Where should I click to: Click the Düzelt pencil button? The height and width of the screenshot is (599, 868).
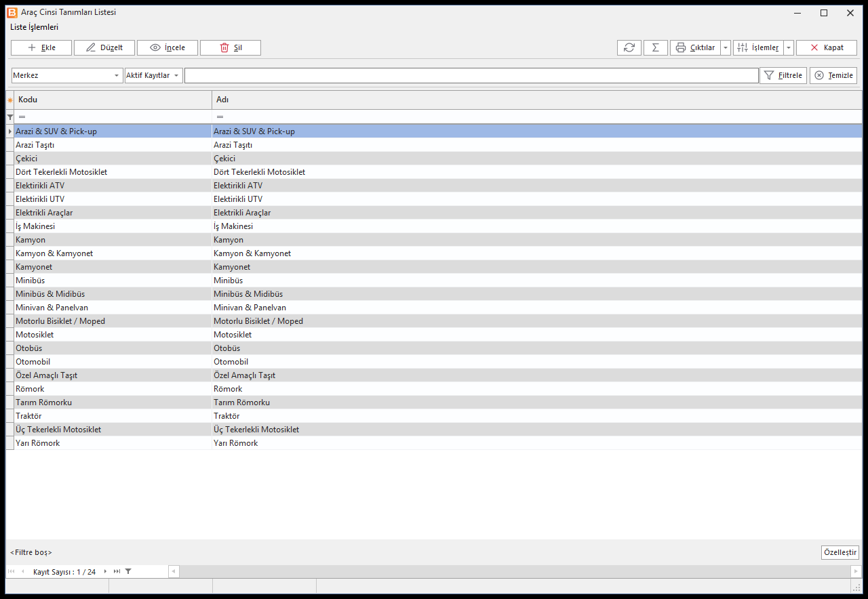coord(104,47)
